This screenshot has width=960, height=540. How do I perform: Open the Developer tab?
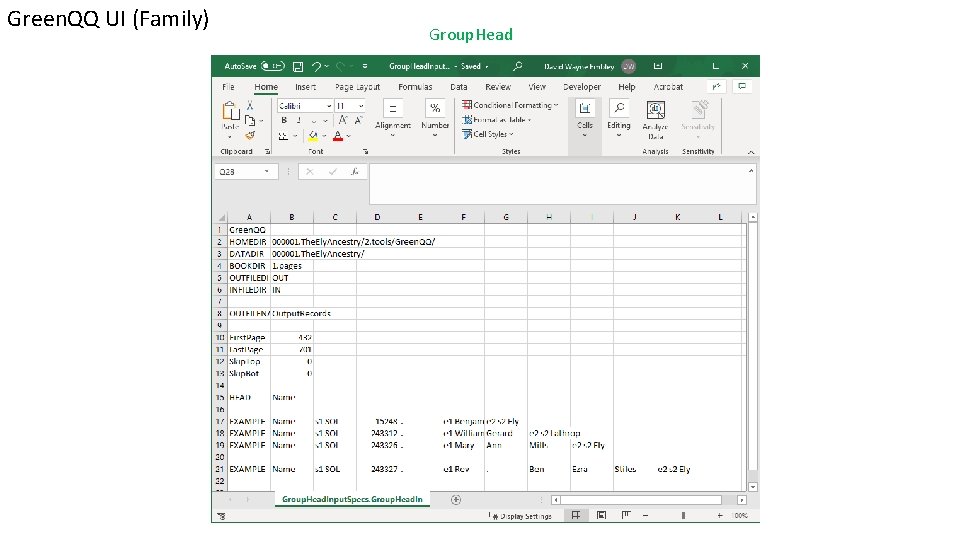[582, 87]
